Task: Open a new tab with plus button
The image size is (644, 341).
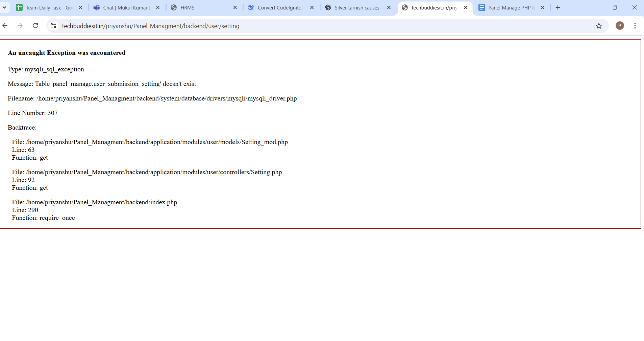Action: tap(558, 7)
